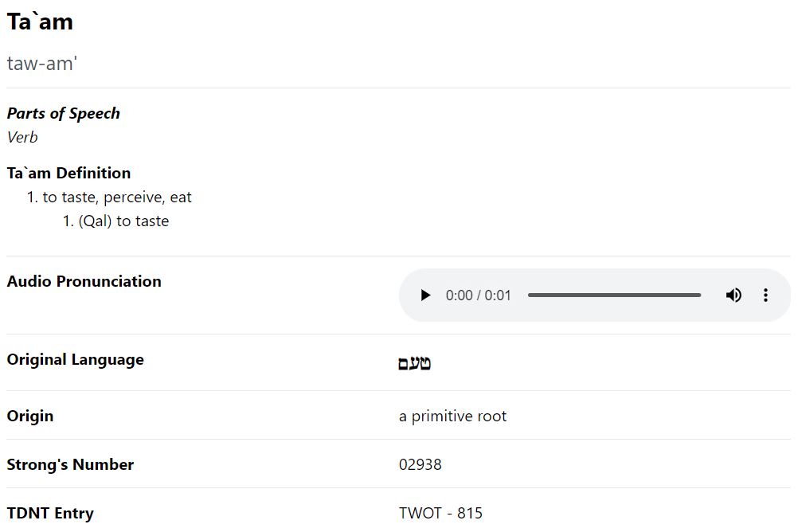Image resolution: width=798 pixels, height=532 pixels.
Task: Click the audio seek progress bar
Action: [614, 295]
